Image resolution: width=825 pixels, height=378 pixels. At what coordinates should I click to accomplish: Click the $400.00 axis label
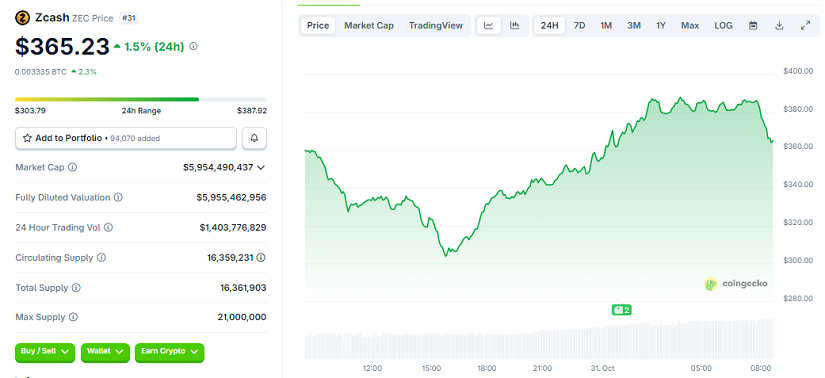798,71
